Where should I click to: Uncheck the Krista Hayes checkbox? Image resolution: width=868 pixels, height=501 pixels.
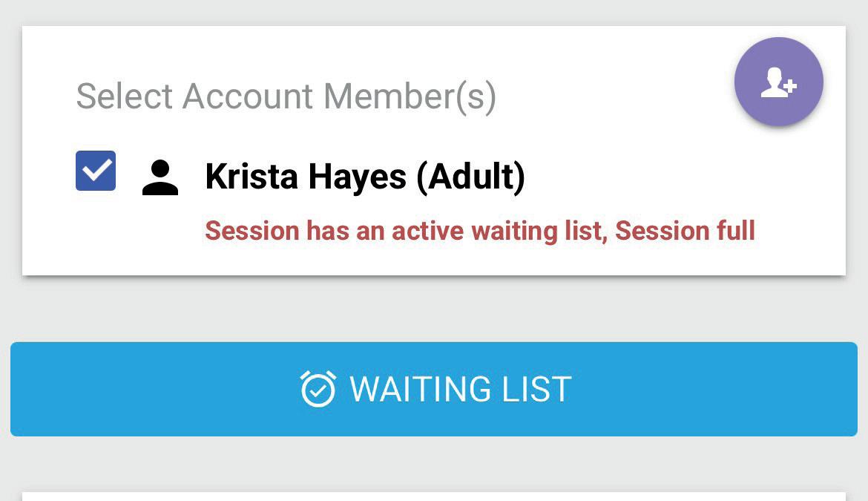pos(96,171)
